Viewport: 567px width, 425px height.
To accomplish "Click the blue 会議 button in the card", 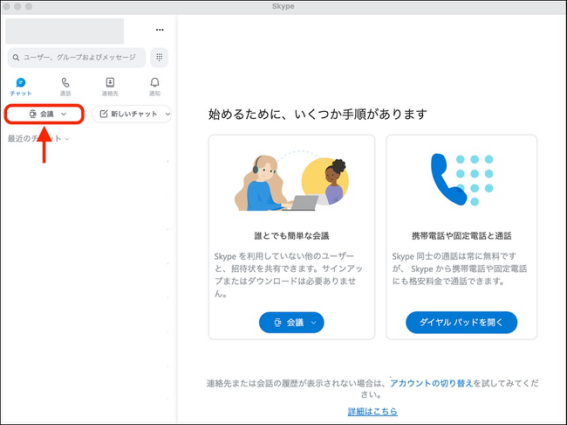I will (x=291, y=322).
